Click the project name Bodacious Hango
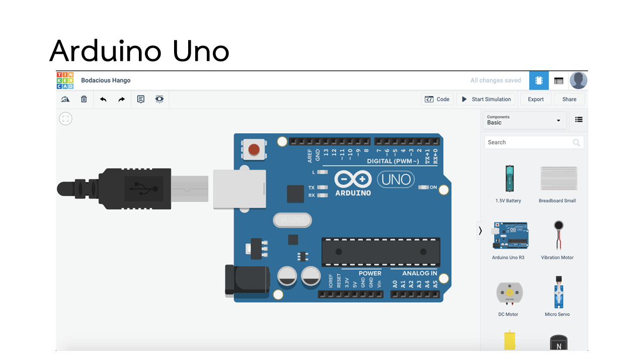The width and height of the screenshot is (644, 362). coord(106,80)
